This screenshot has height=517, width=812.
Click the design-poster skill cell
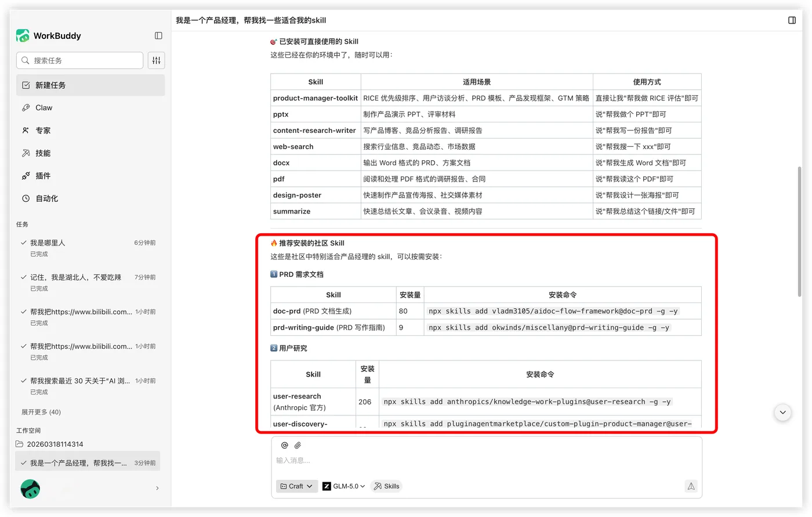tap(316, 196)
